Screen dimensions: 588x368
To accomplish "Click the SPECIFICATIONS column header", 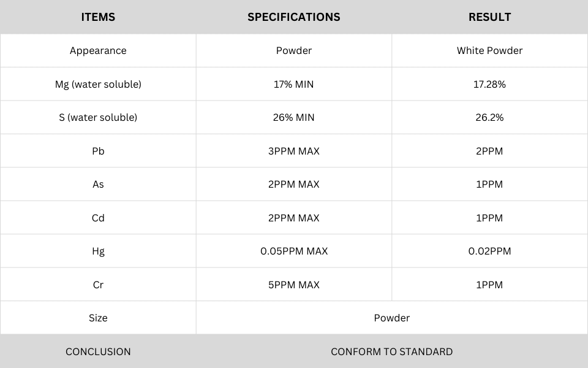I will [x=294, y=17].
